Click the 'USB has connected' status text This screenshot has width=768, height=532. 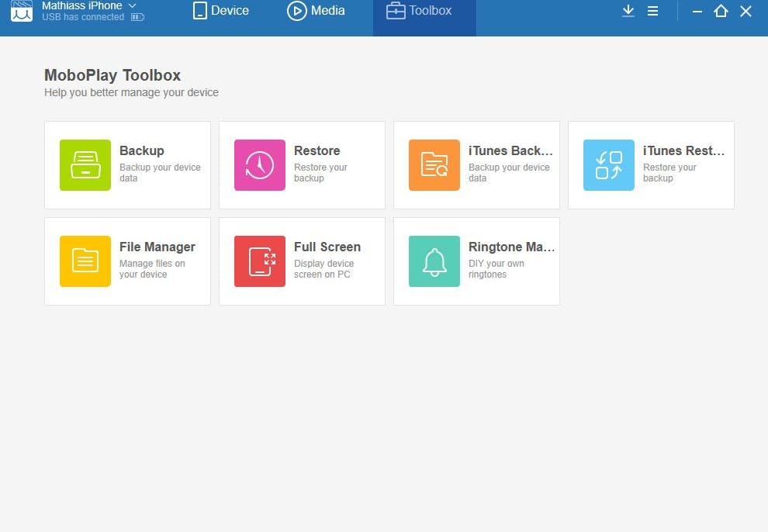click(83, 17)
